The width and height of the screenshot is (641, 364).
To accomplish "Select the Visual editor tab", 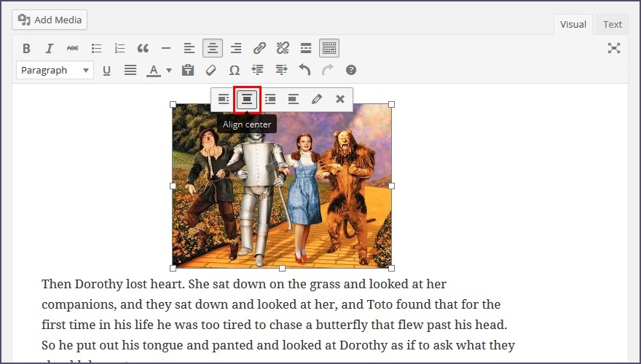I will click(573, 24).
